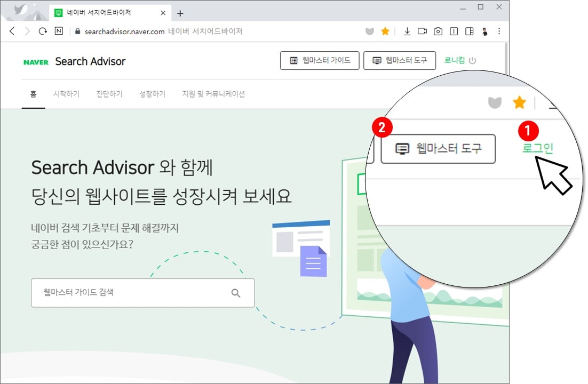Select the 성장하기 navigation tab
The width and height of the screenshot is (588, 384).
pos(152,94)
